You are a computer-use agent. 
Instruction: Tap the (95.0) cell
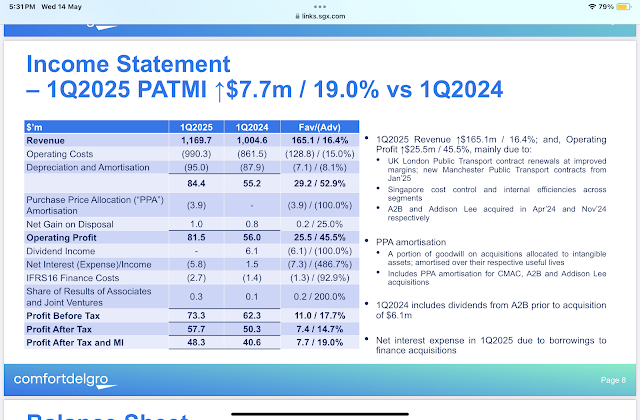click(196, 167)
